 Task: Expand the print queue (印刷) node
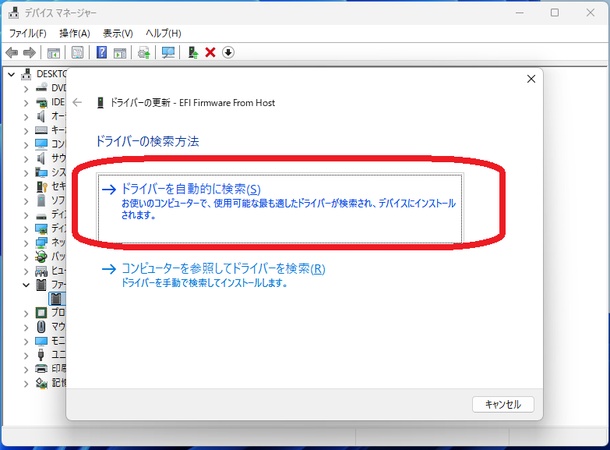[x=26, y=369]
